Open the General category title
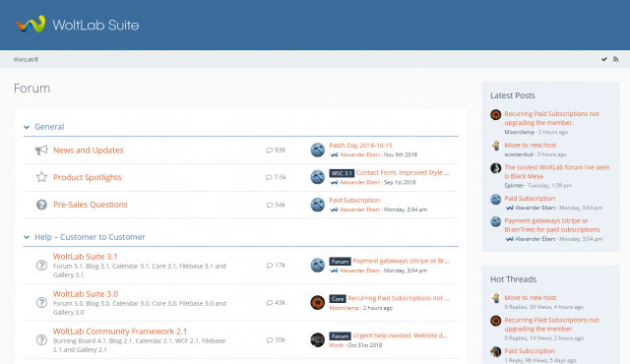Screen dimensions: 630x364 [49, 127]
